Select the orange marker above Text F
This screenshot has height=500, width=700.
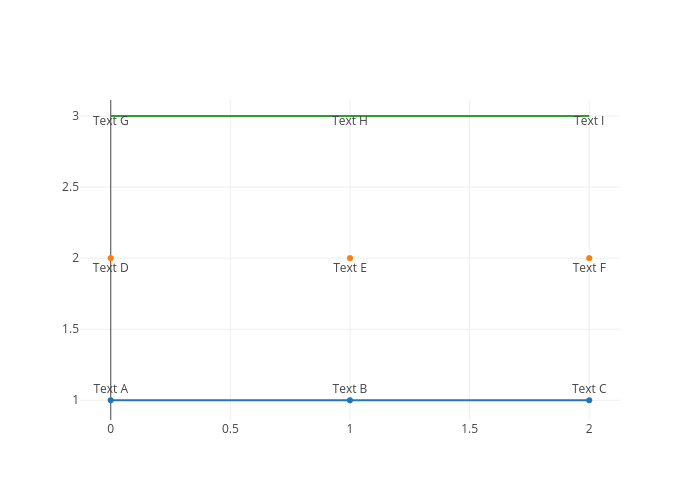pos(589,258)
